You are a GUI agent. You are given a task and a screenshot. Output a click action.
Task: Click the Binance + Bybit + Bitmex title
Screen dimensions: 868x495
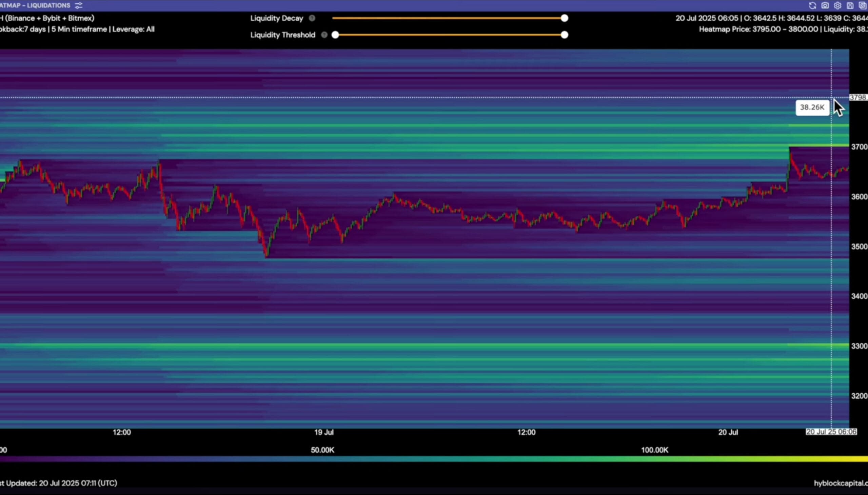pos(47,18)
